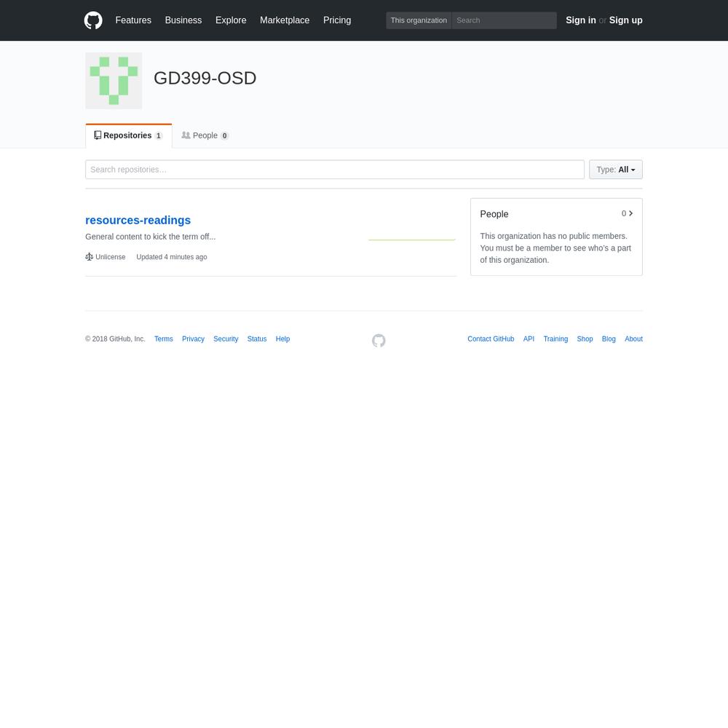The width and height of the screenshot is (728, 728).
Task: Open the Pricing page
Action: click(337, 20)
